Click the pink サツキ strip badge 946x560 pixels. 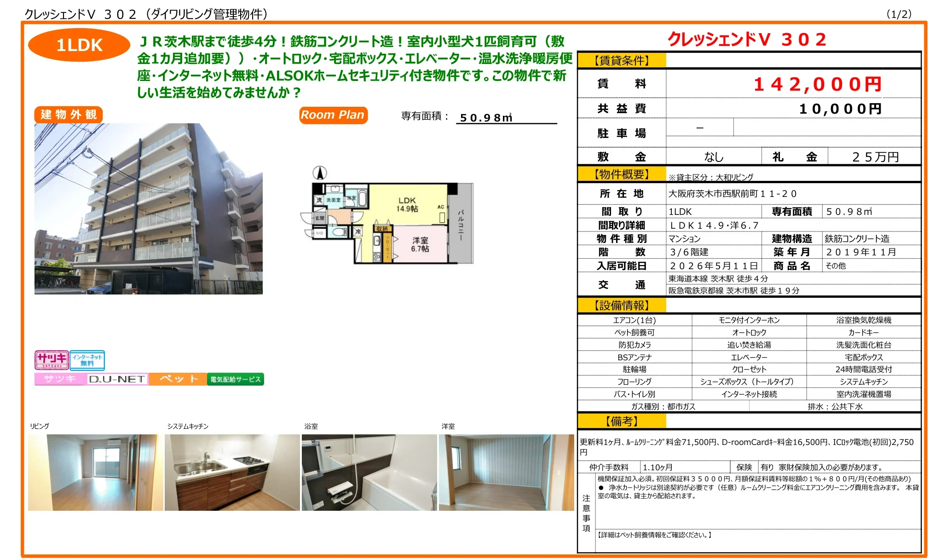click(x=60, y=379)
